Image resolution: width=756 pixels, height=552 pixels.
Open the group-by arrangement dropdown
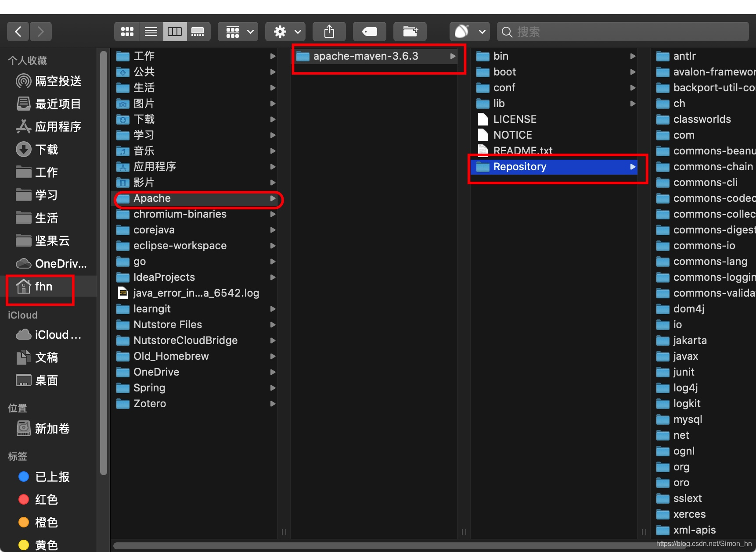point(238,32)
